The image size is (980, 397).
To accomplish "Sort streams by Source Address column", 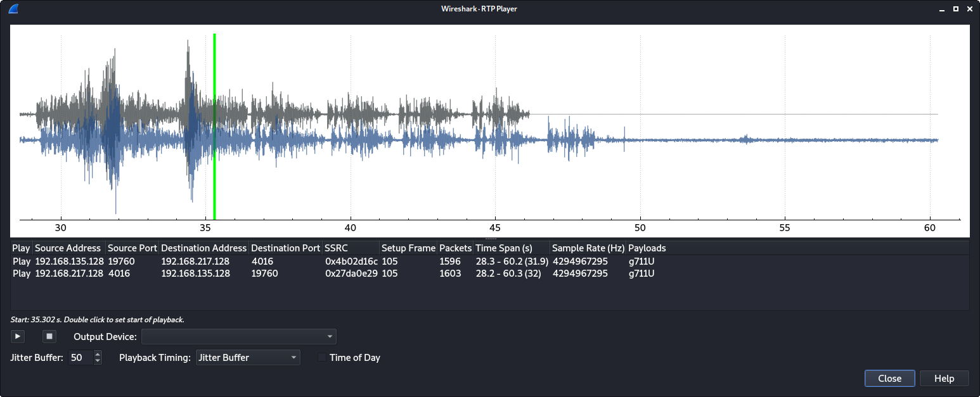I will click(68, 248).
